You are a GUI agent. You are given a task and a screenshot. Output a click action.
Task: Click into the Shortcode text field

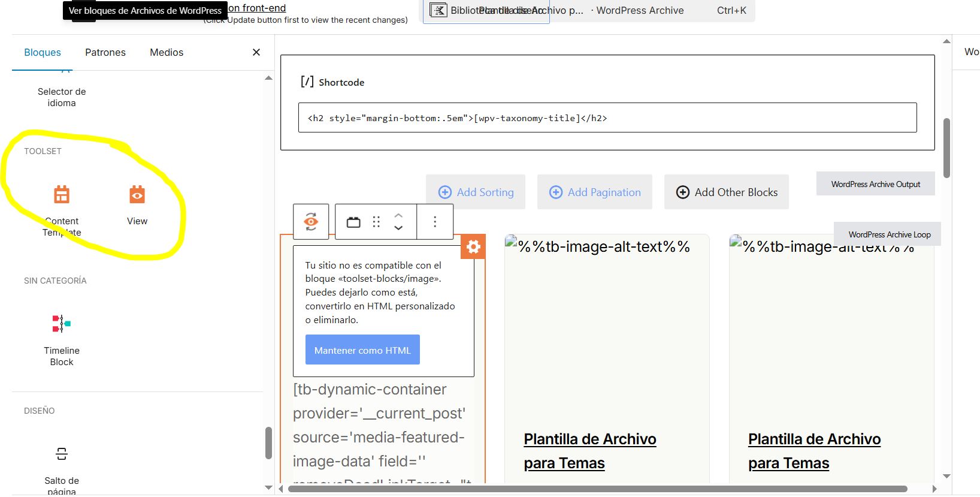[607, 118]
